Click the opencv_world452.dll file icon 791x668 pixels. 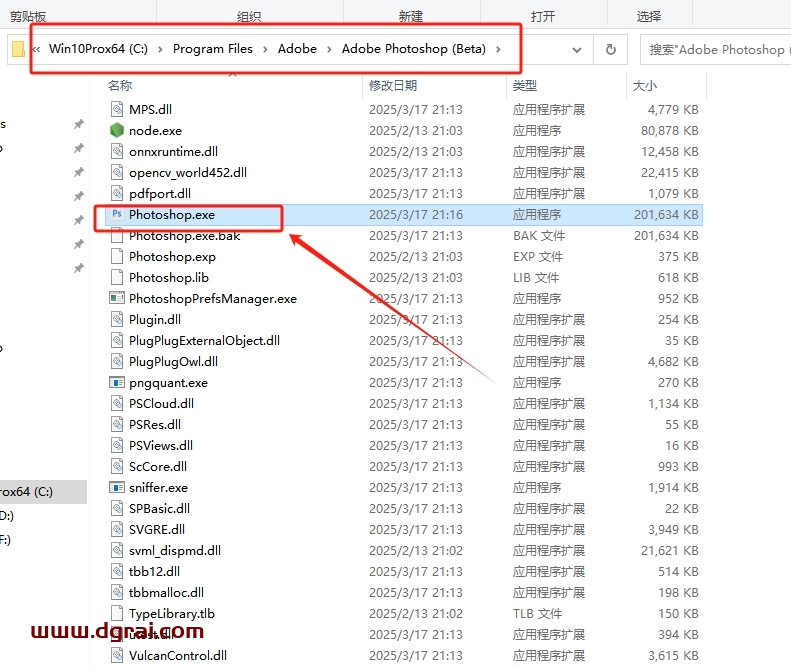click(117, 172)
